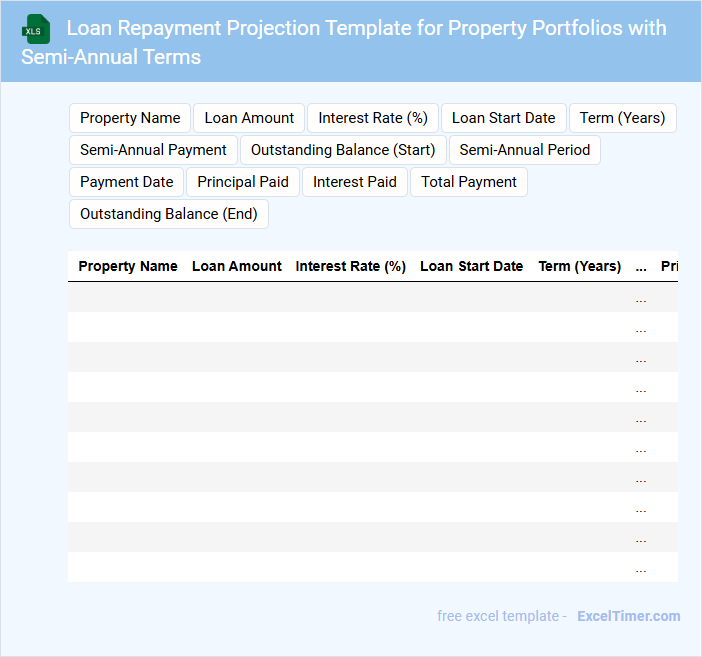Select the Semi-Annual Payment tag
Image resolution: width=702 pixels, height=657 pixels.
153,150
